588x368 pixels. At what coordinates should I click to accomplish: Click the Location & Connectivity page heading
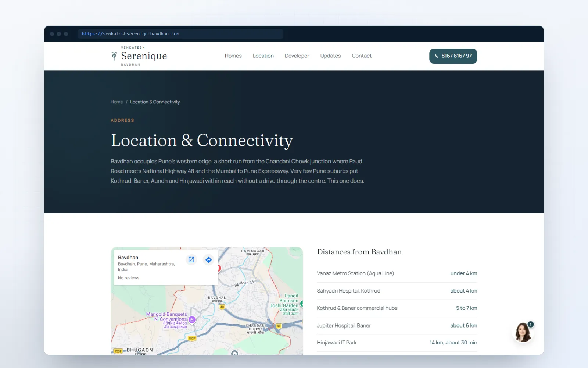[202, 141]
